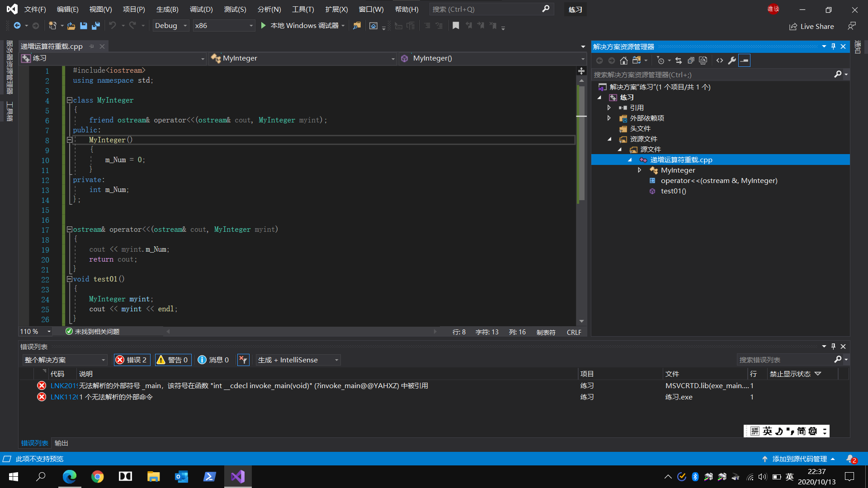The height and width of the screenshot is (488, 868).
Task: Open the Debug configuration dropdown
Action: 171,26
